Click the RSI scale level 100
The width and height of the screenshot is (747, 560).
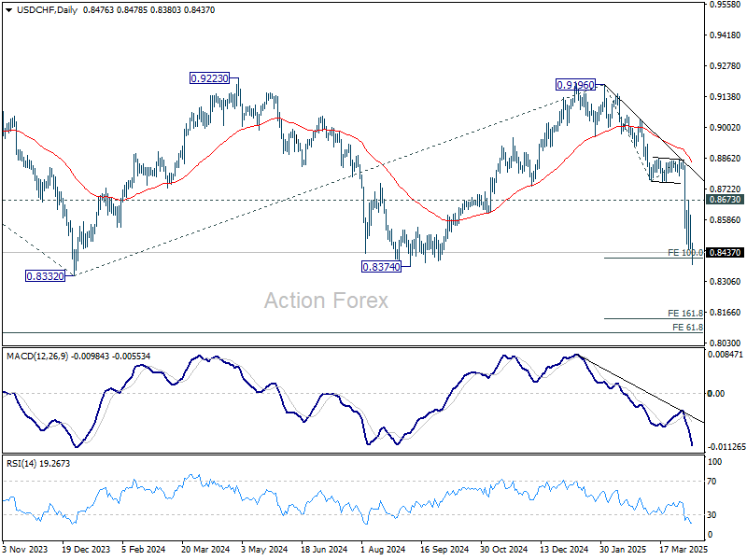click(715, 461)
